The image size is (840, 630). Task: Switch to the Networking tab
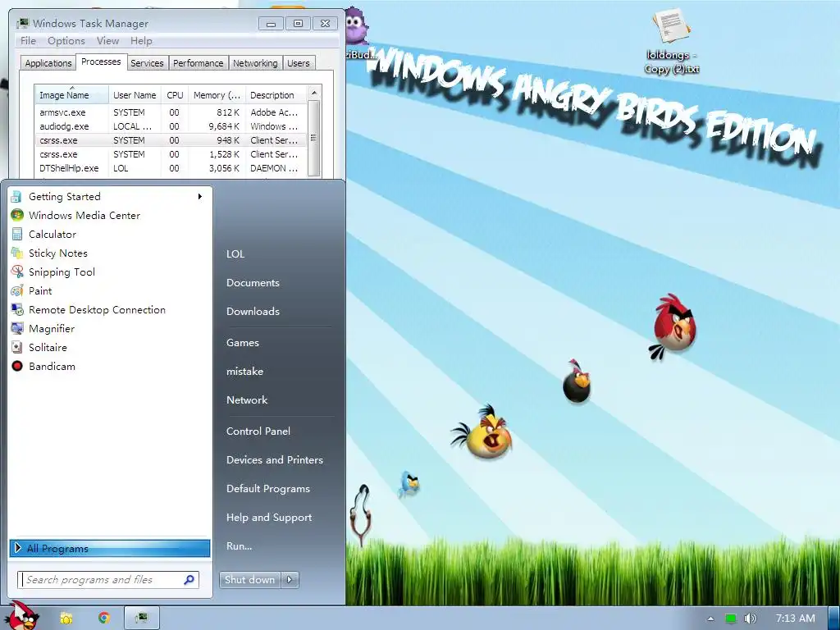pyautogui.click(x=255, y=63)
